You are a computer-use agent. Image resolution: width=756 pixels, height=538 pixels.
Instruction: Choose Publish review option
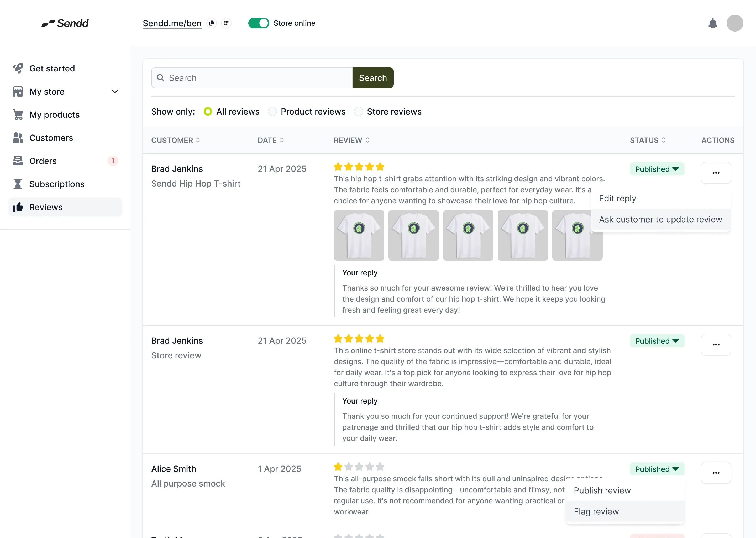click(624, 490)
